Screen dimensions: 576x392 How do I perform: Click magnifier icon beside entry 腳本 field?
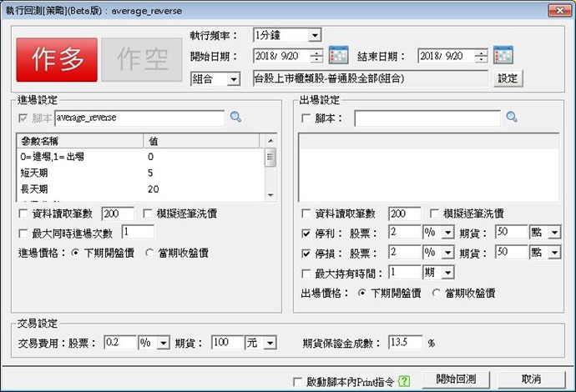pyautogui.click(x=235, y=118)
